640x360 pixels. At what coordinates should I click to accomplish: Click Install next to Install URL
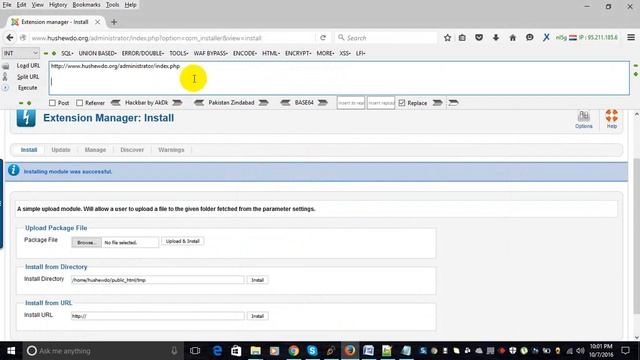pyautogui.click(x=257, y=316)
